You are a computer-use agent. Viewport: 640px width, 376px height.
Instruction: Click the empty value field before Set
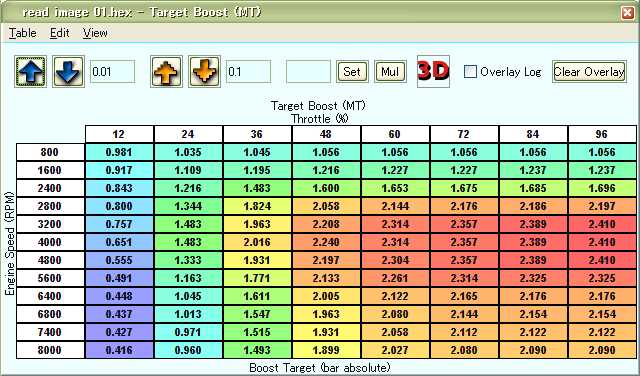point(308,72)
